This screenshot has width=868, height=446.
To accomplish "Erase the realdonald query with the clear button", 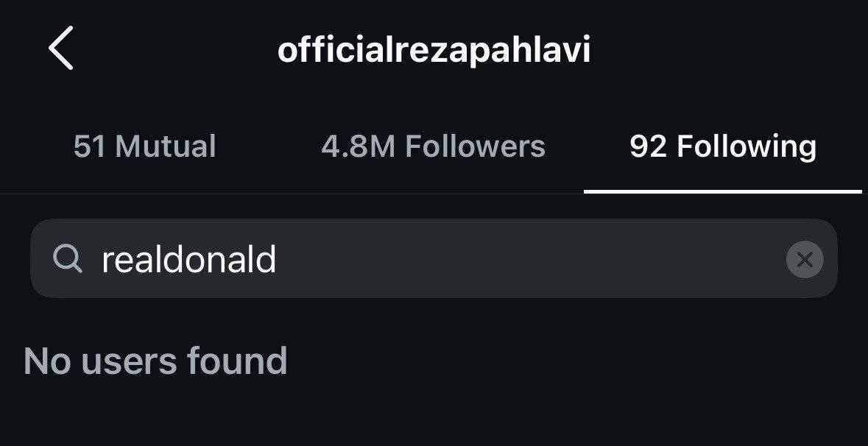I will (805, 259).
